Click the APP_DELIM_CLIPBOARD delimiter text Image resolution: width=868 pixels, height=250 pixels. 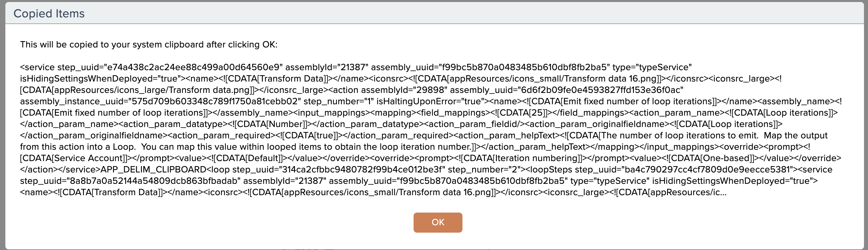tap(153, 169)
